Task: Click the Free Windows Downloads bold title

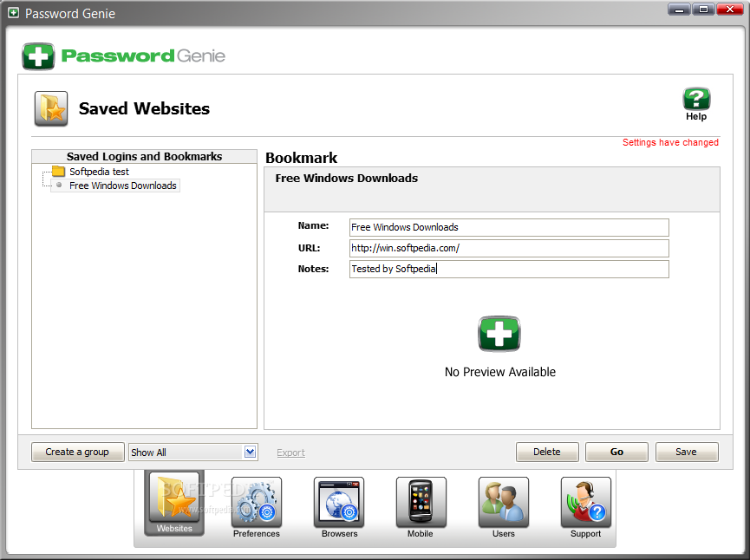Action: click(346, 179)
